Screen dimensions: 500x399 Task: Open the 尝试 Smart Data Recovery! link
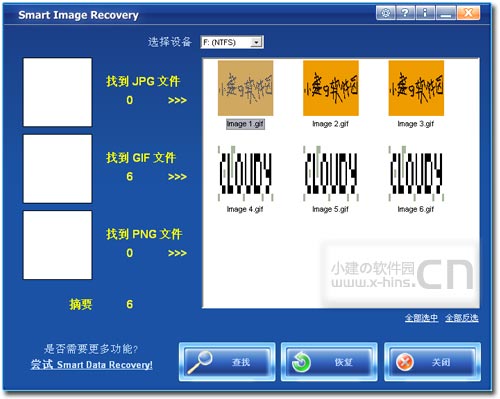pos(91,364)
